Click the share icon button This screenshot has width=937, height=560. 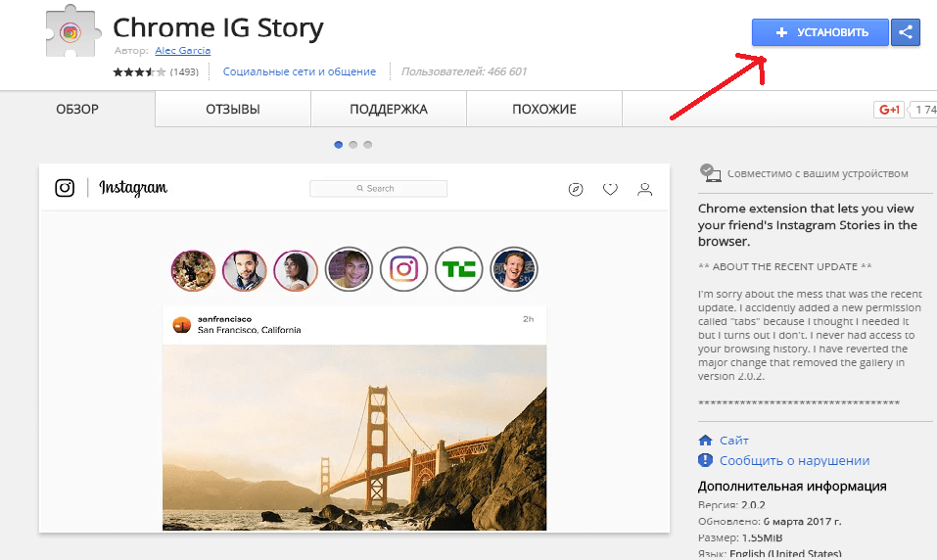pos(906,32)
